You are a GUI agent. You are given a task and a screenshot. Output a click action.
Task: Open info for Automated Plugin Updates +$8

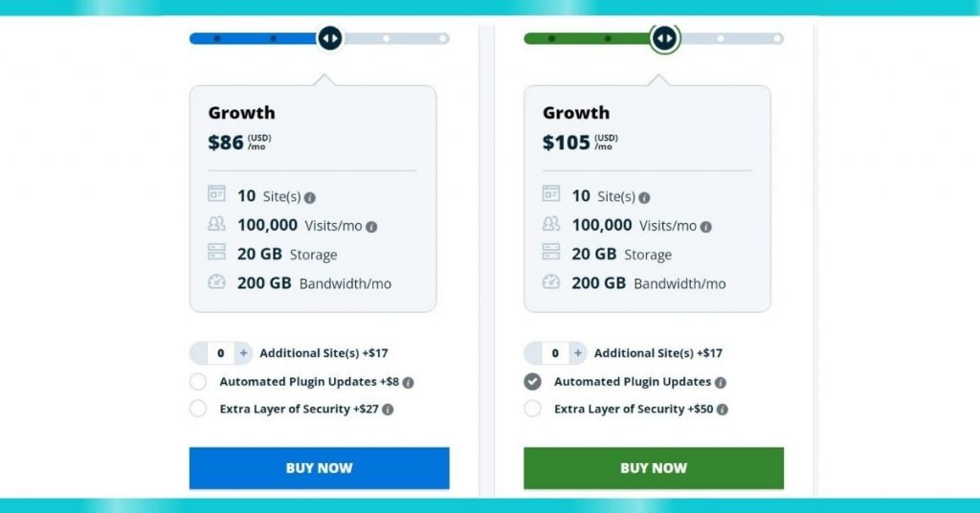click(x=408, y=383)
